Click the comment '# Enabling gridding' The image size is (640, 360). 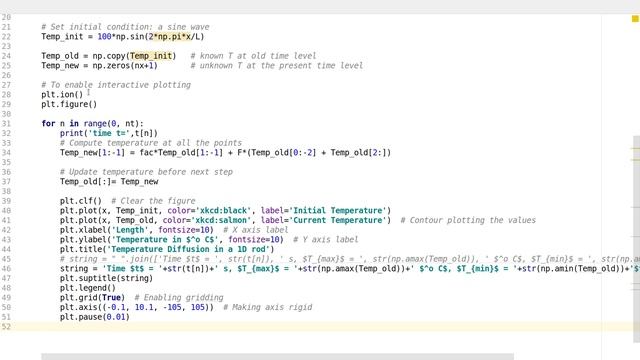click(x=179, y=298)
